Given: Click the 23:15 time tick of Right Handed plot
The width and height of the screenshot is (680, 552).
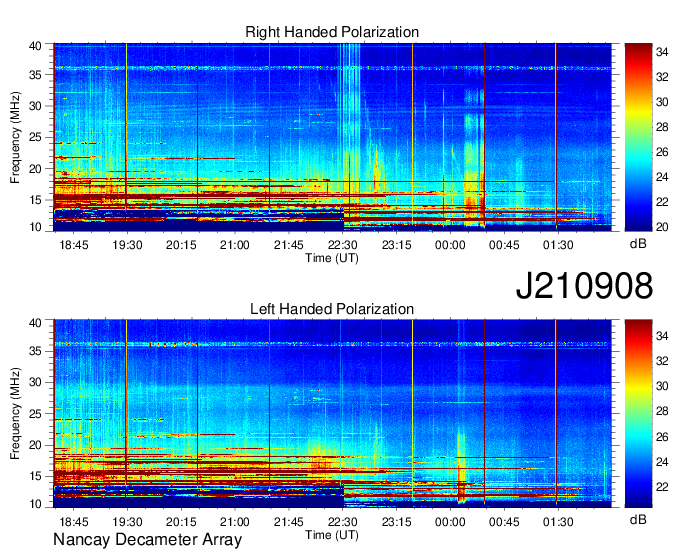Looking at the screenshot, I should [x=396, y=245].
